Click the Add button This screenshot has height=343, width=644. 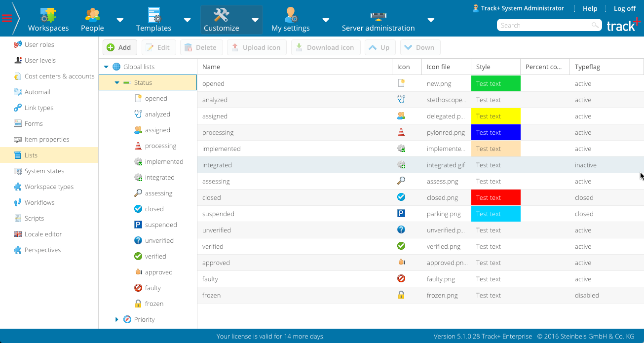click(x=119, y=47)
